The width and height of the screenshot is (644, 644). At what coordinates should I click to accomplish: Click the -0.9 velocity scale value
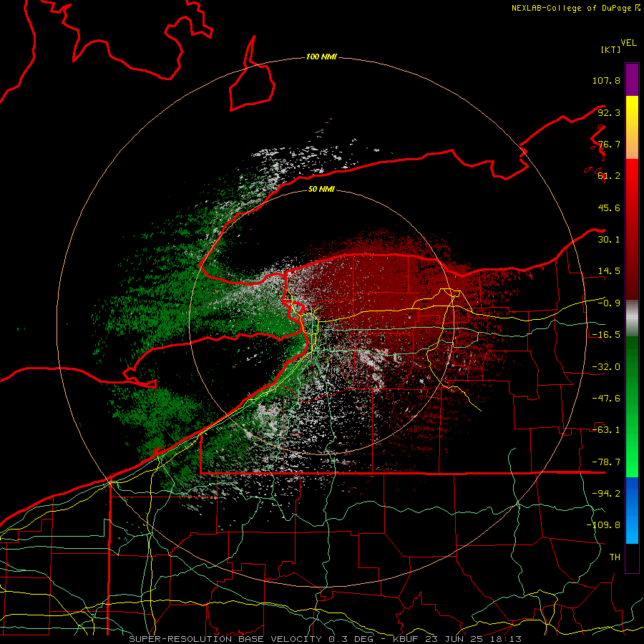(609, 303)
